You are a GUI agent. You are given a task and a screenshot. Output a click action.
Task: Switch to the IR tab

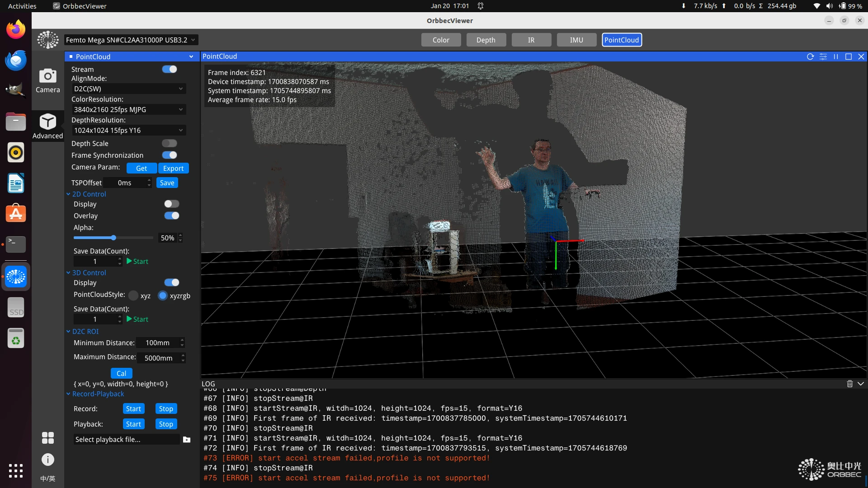click(x=531, y=40)
